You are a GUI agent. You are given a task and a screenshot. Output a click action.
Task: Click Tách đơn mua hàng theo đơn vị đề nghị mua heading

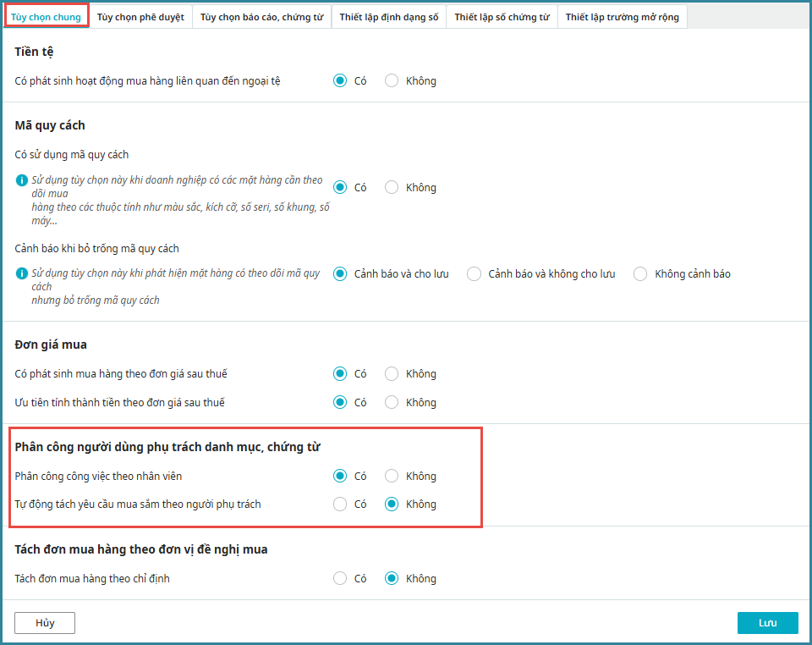point(141,549)
